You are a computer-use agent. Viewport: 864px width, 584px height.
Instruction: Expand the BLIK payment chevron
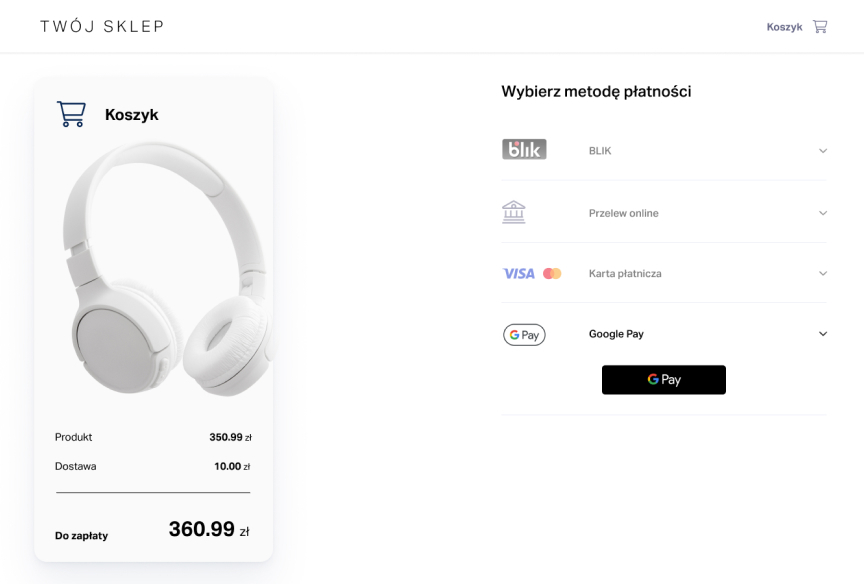pyautogui.click(x=823, y=151)
